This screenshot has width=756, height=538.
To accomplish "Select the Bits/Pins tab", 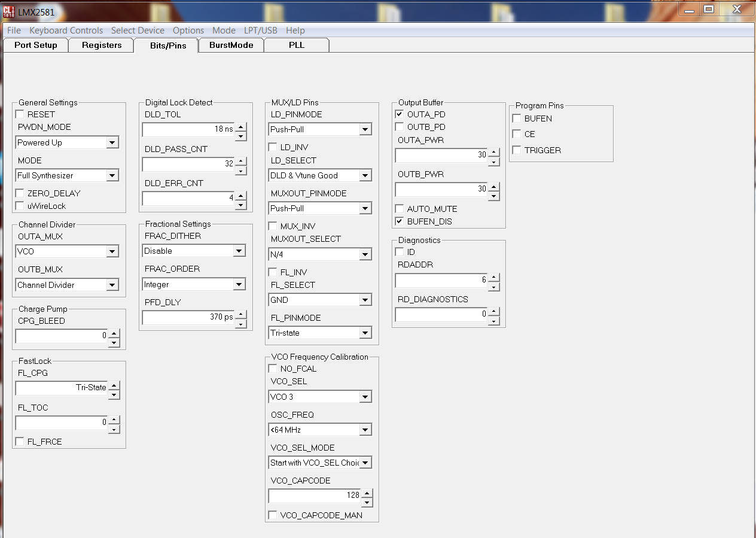I will tap(166, 45).
